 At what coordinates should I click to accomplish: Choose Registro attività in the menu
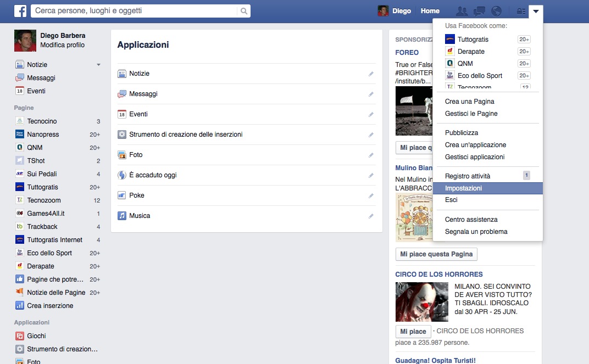click(467, 176)
